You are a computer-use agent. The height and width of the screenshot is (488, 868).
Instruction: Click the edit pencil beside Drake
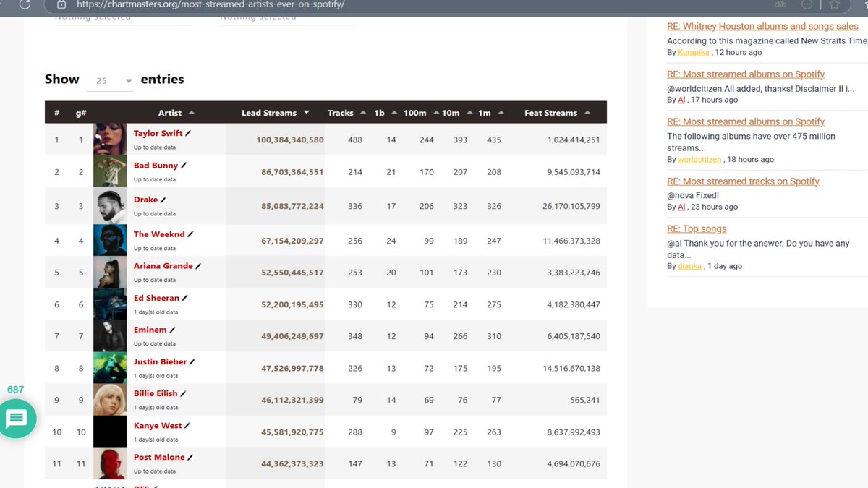point(163,200)
